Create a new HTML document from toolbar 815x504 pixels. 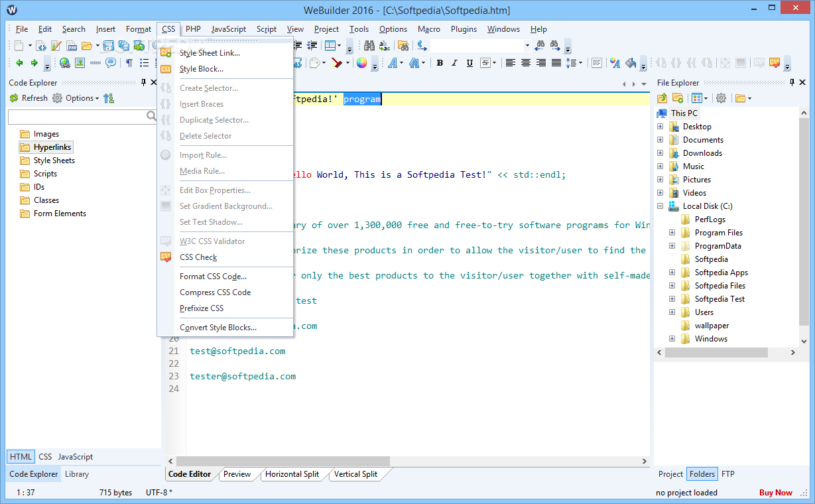[41, 46]
